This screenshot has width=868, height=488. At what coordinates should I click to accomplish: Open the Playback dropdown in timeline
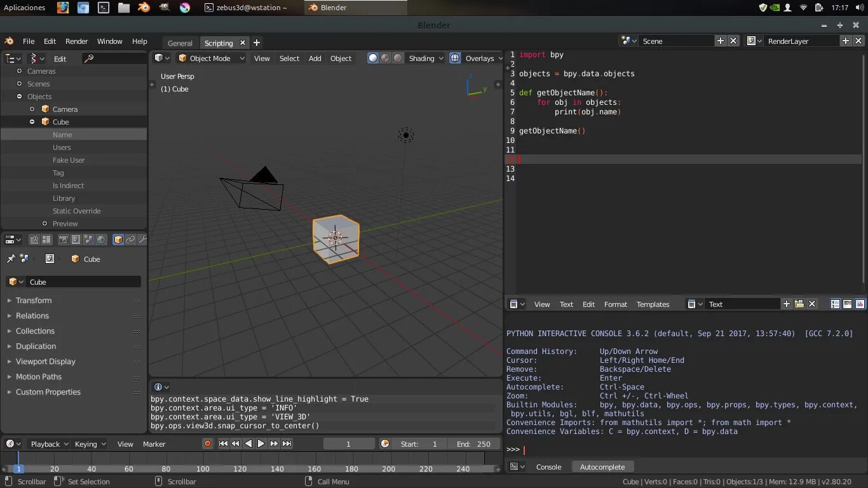(49, 444)
